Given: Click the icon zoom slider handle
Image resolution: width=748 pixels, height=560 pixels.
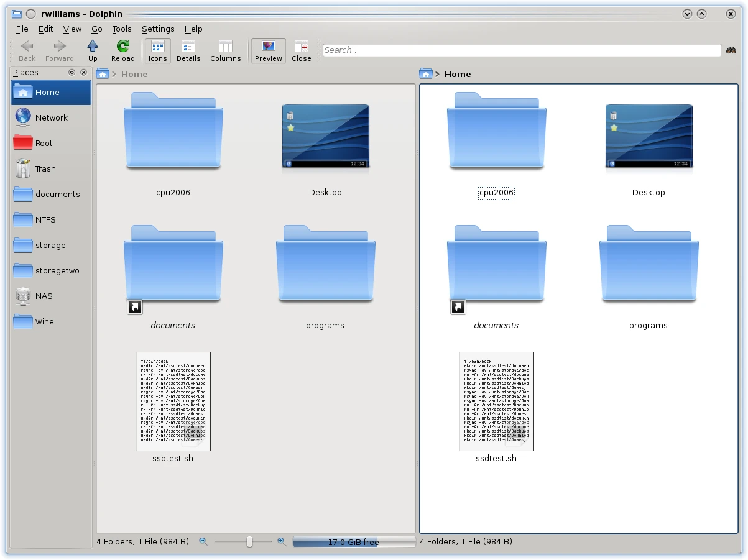Looking at the screenshot, I should [249, 541].
